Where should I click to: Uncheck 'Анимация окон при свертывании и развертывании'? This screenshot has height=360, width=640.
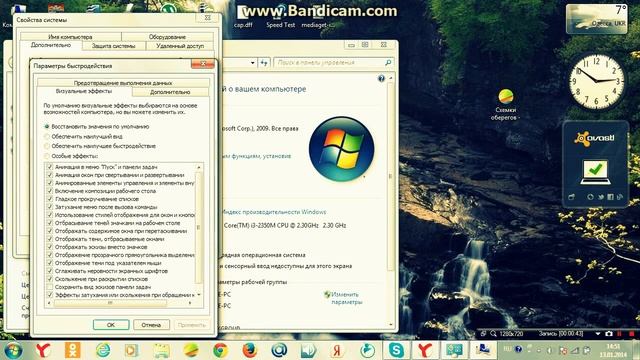(50, 175)
